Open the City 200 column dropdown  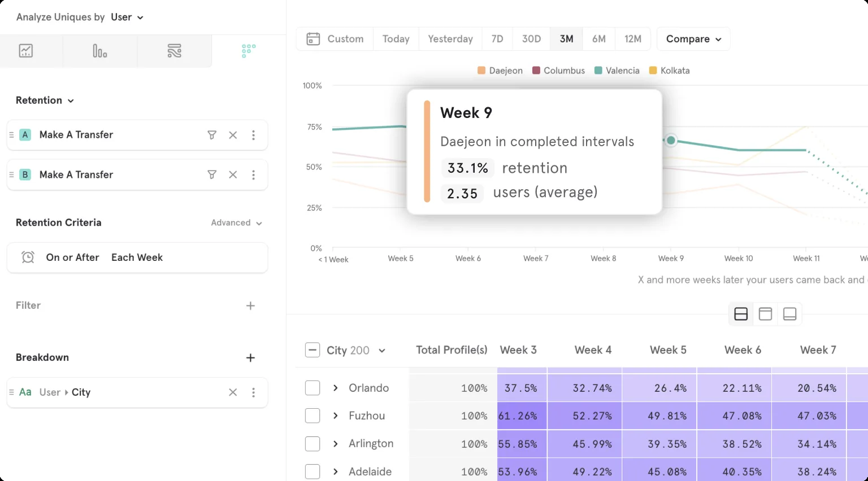click(356, 351)
